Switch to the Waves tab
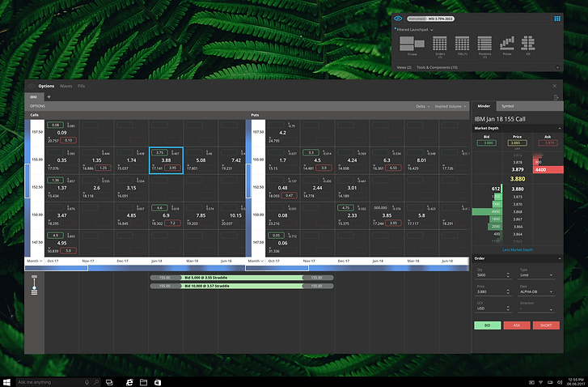The image size is (588, 387). tap(66, 86)
